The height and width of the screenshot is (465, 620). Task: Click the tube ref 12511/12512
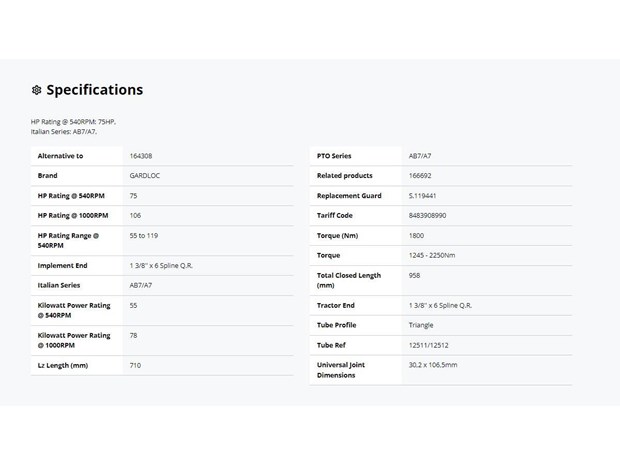[x=429, y=345]
